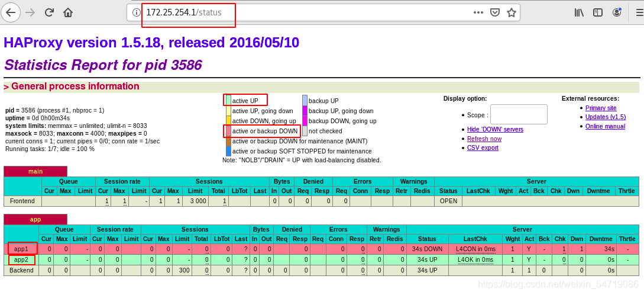Click the brown DOWN for maintenance swatch

(228, 141)
